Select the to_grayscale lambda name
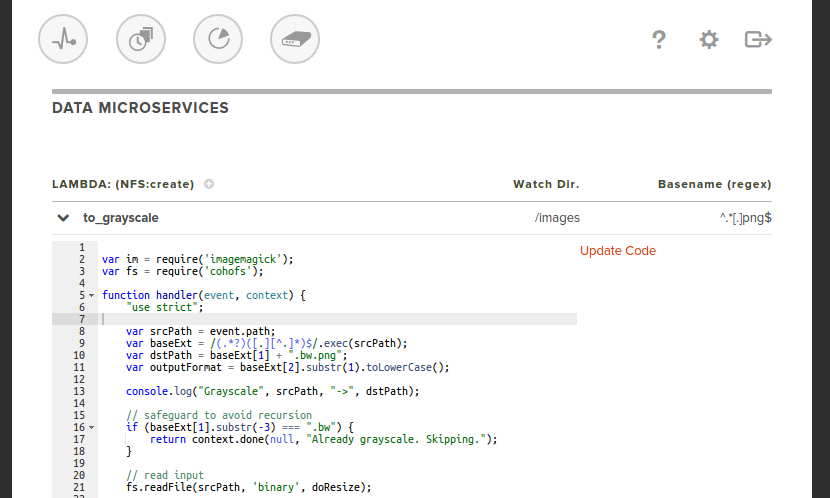Screen dimensions: 830x498 [x=121, y=218]
